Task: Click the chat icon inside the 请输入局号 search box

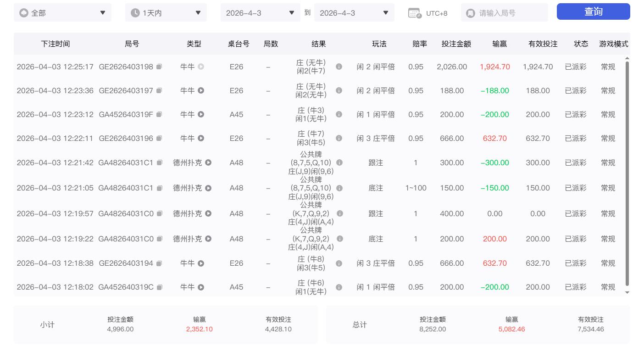Action: pyautogui.click(x=471, y=12)
